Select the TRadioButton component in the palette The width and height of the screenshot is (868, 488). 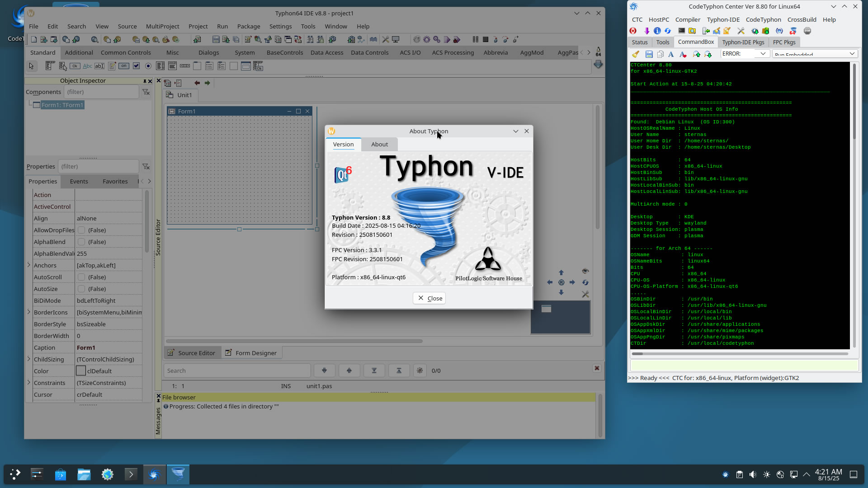pos(148,66)
